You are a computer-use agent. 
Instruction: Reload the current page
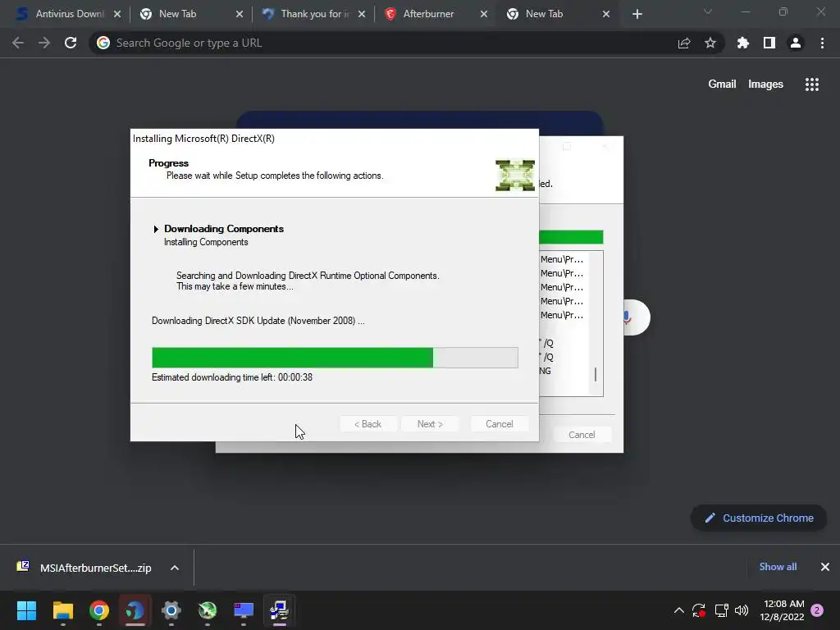[x=71, y=43]
